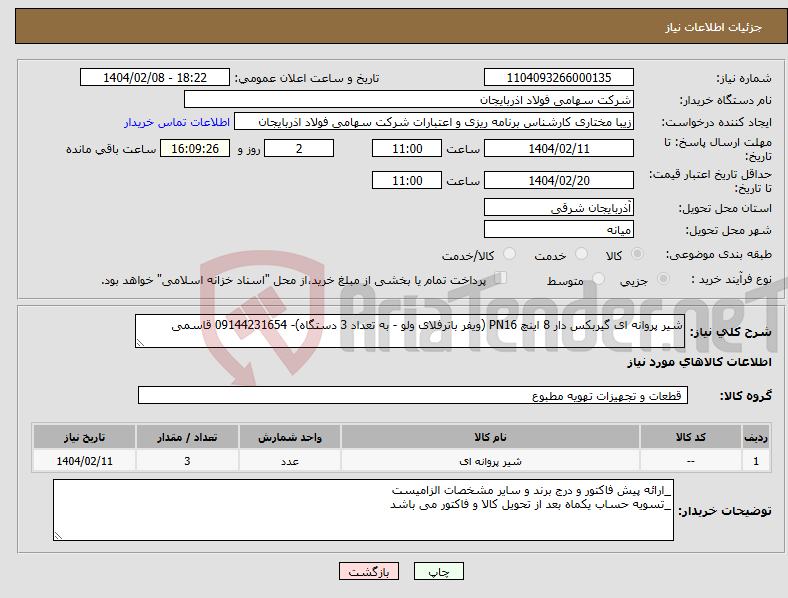Click the price validity time 11:00 field
The width and height of the screenshot is (788, 598).
coord(407,180)
